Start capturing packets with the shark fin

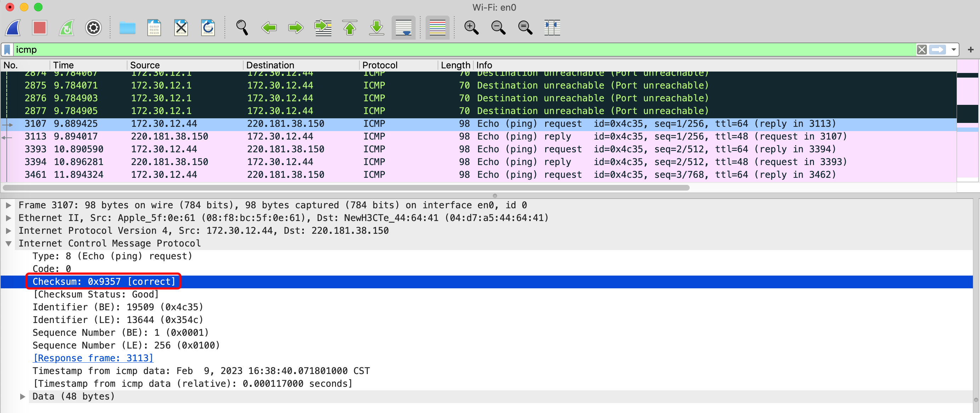click(x=13, y=27)
